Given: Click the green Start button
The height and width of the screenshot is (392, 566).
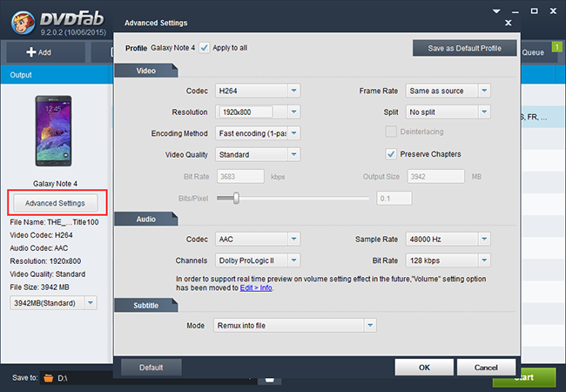Looking at the screenshot, I should coord(524,377).
